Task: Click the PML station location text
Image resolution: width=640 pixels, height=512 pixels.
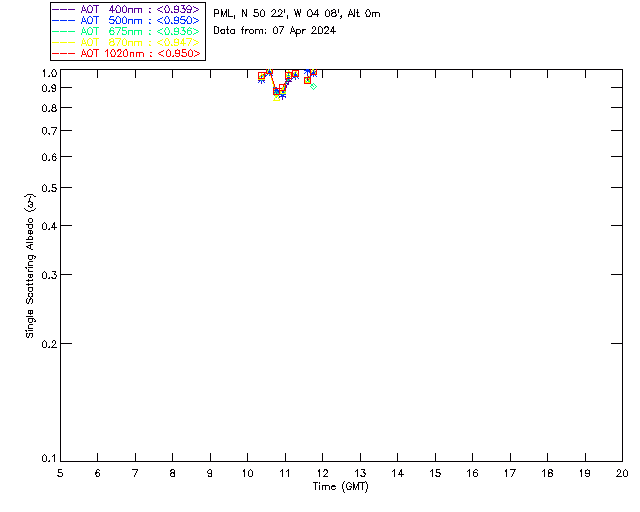Action: click(297, 14)
